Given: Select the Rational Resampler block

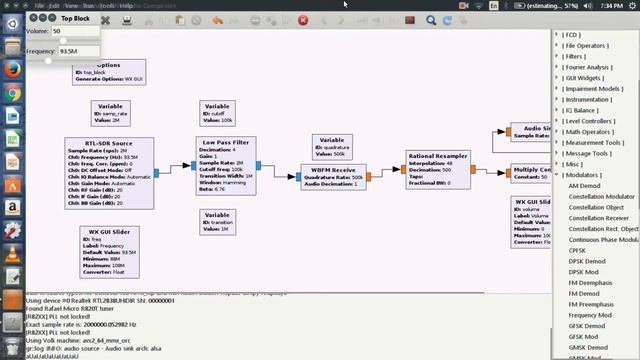Looking at the screenshot, I should tap(438, 169).
